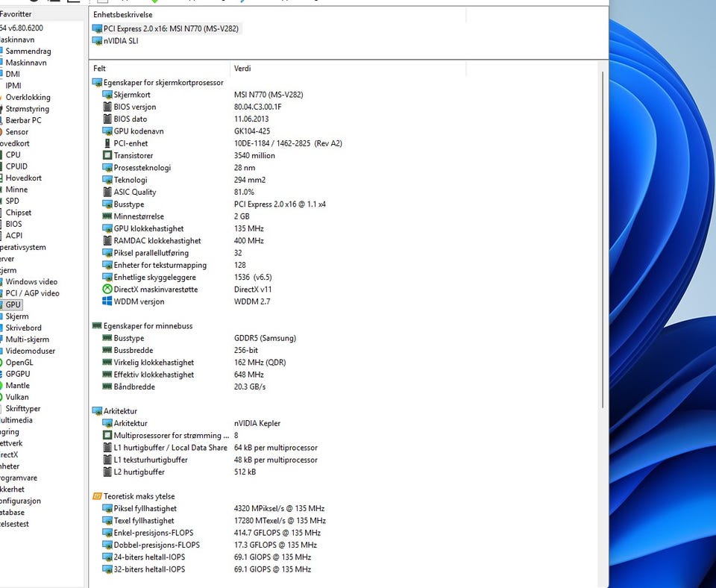Select the nVIDIA SLI device entry

click(x=121, y=40)
